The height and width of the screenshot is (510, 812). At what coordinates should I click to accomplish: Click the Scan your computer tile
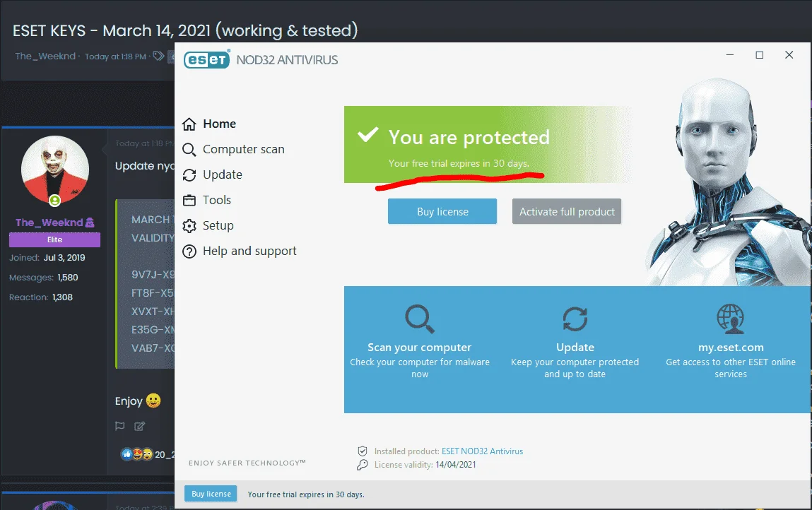[420, 343]
